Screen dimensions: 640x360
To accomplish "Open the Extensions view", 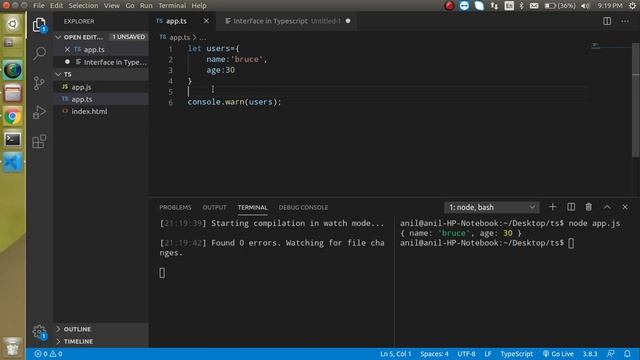I will [x=39, y=142].
